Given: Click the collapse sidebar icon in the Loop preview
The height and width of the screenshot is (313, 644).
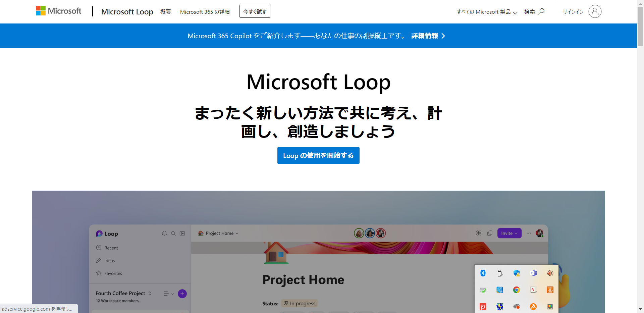Looking at the screenshot, I should [x=182, y=233].
